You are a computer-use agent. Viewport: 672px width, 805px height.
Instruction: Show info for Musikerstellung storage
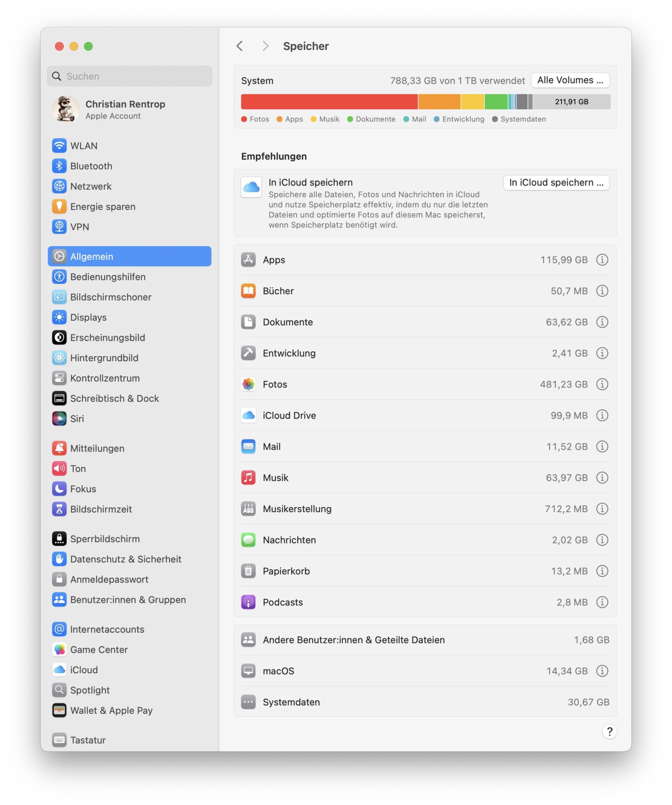(602, 509)
